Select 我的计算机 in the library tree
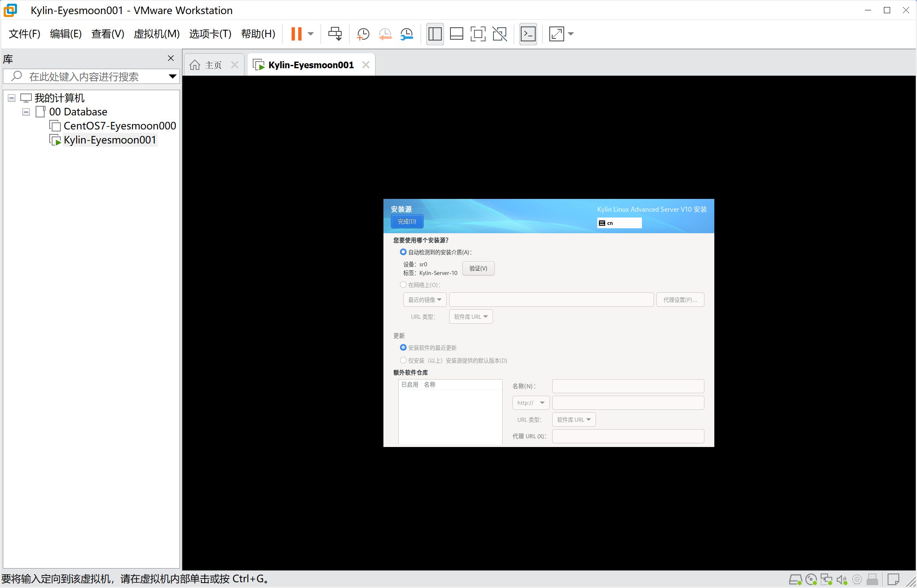This screenshot has height=588, width=917. 60,98
